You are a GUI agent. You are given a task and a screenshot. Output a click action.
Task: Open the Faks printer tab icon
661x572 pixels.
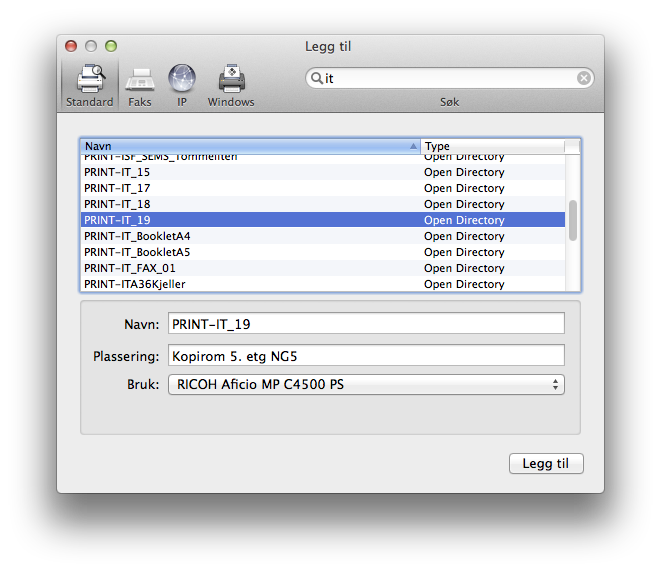click(x=139, y=80)
